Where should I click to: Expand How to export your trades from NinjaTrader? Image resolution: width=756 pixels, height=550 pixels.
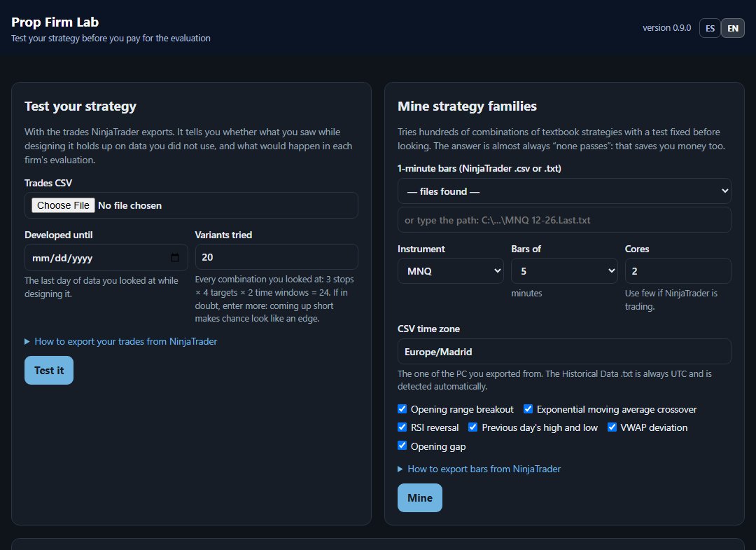click(x=121, y=342)
